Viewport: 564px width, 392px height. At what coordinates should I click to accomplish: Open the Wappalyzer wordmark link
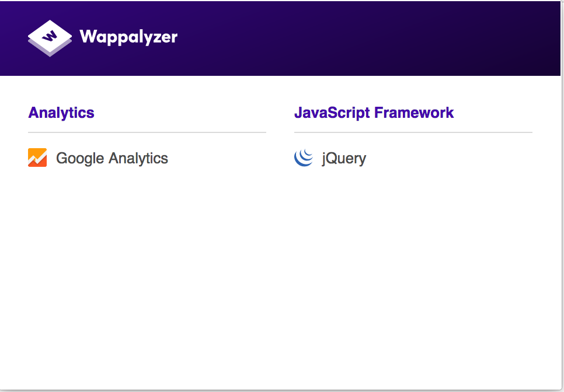[128, 37]
